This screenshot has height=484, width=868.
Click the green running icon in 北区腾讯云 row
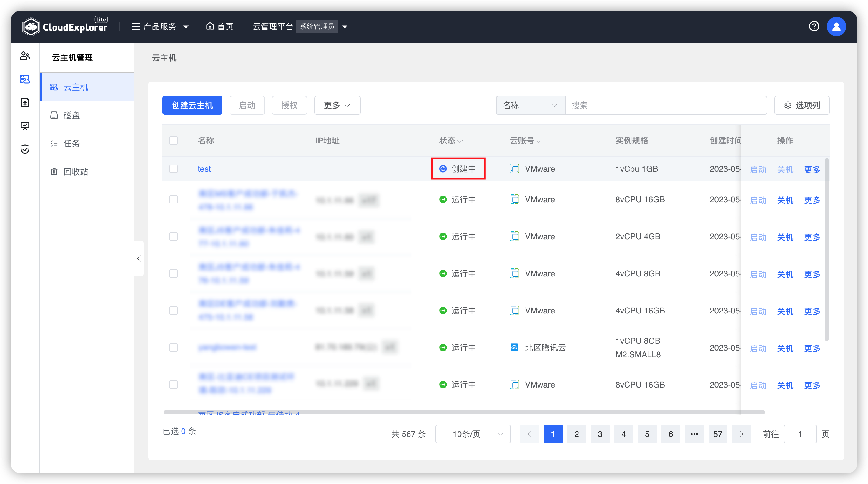pos(443,347)
